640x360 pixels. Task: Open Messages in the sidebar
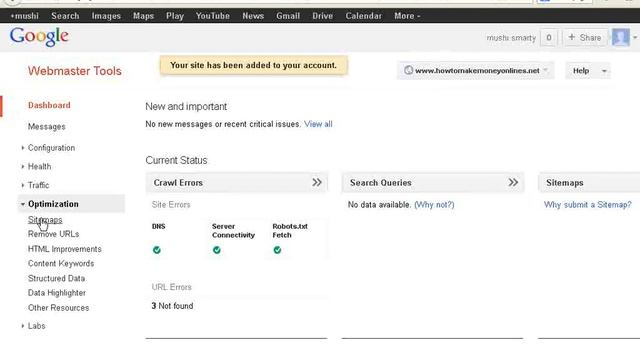(47, 127)
